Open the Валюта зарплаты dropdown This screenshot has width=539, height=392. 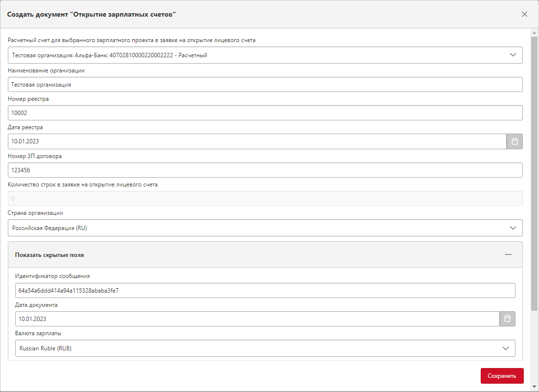(265, 348)
